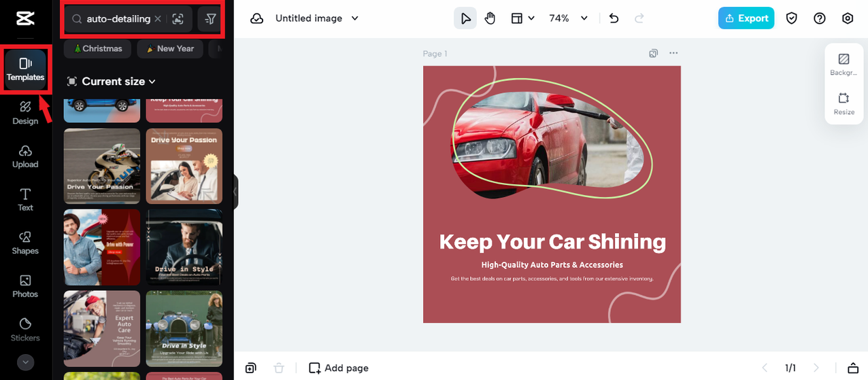
Task: Choose the Expert Auto Care template
Action: (x=102, y=328)
